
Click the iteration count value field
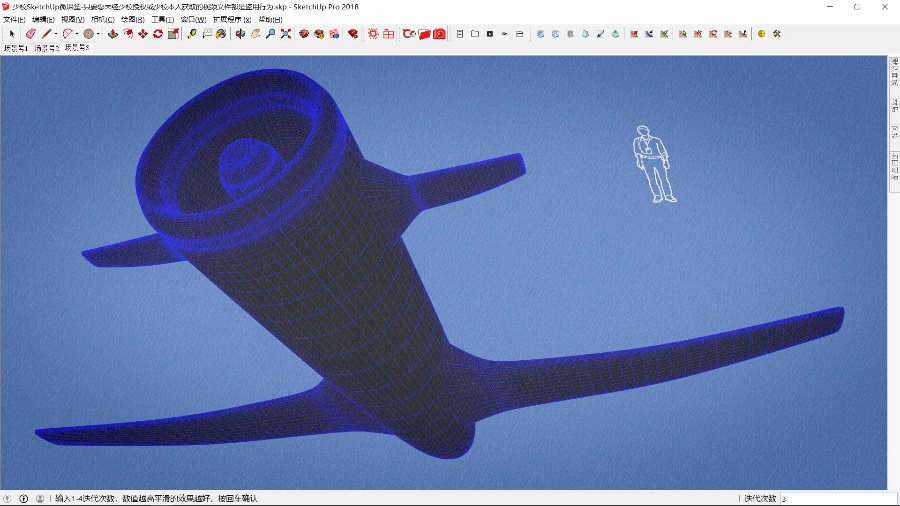coord(838,499)
